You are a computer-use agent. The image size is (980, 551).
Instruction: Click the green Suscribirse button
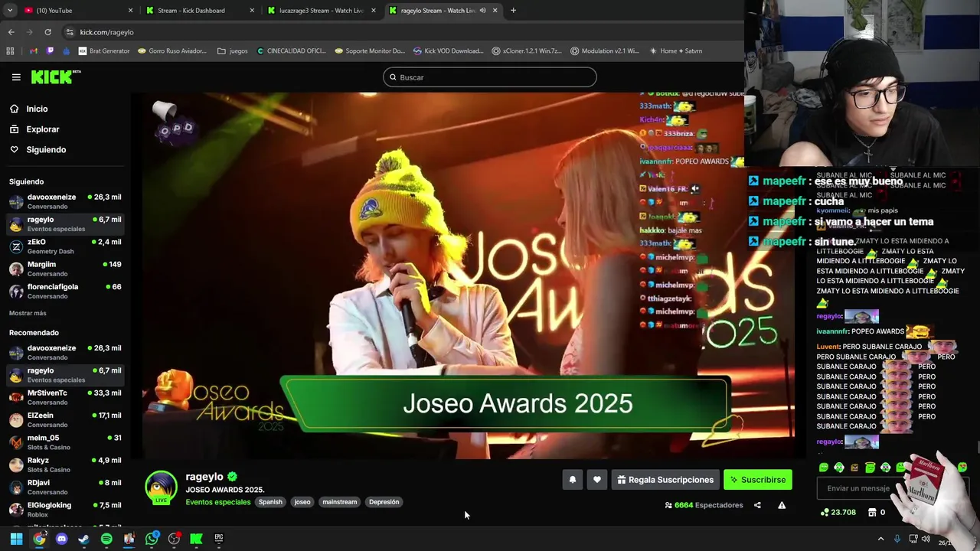(758, 480)
